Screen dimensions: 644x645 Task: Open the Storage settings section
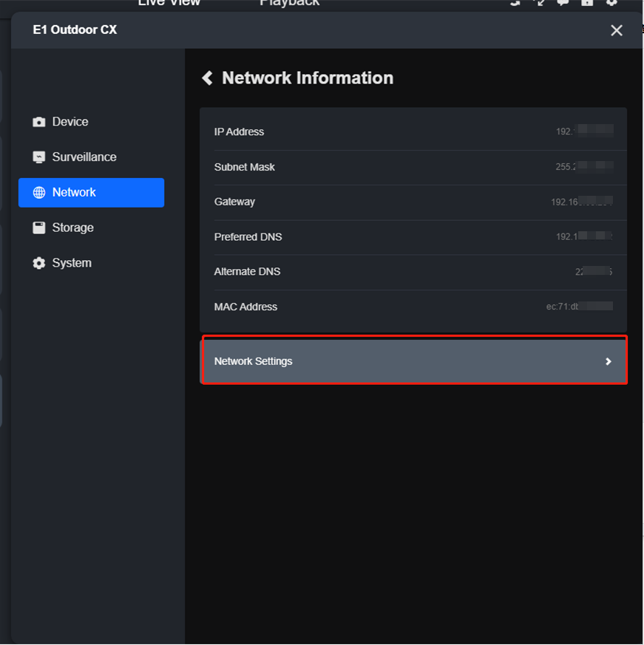(x=91, y=228)
